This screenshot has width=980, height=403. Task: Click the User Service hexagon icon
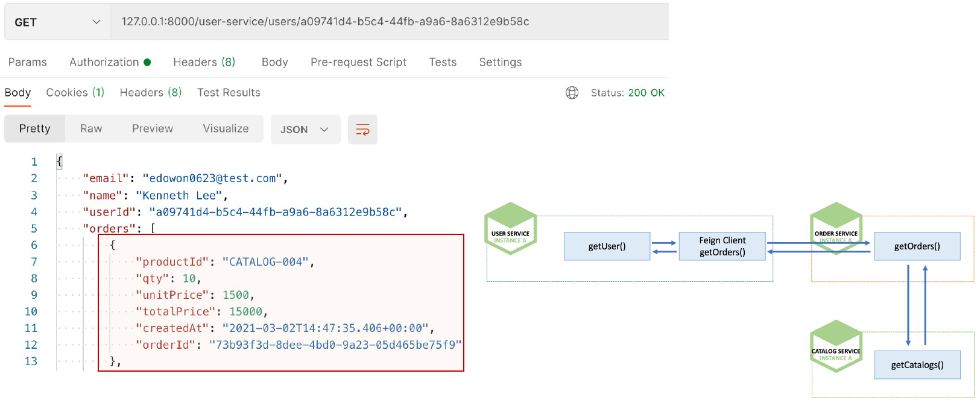tap(510, 229)
